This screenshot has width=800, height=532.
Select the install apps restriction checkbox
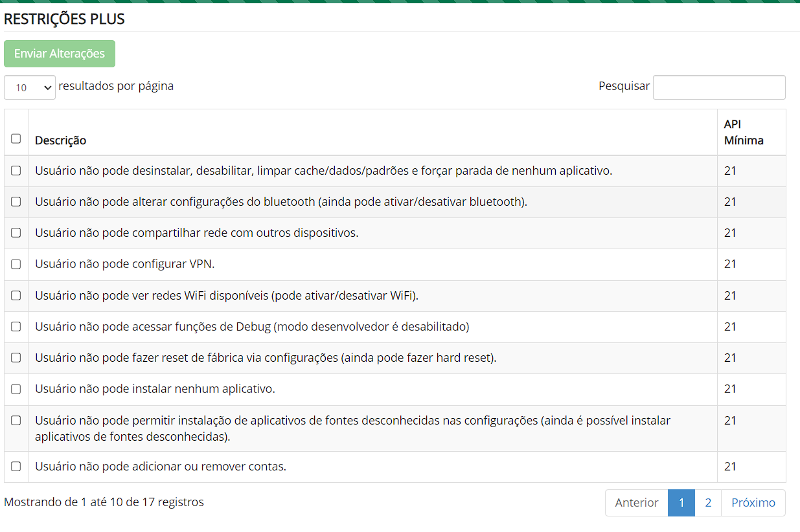pos(16,389)
